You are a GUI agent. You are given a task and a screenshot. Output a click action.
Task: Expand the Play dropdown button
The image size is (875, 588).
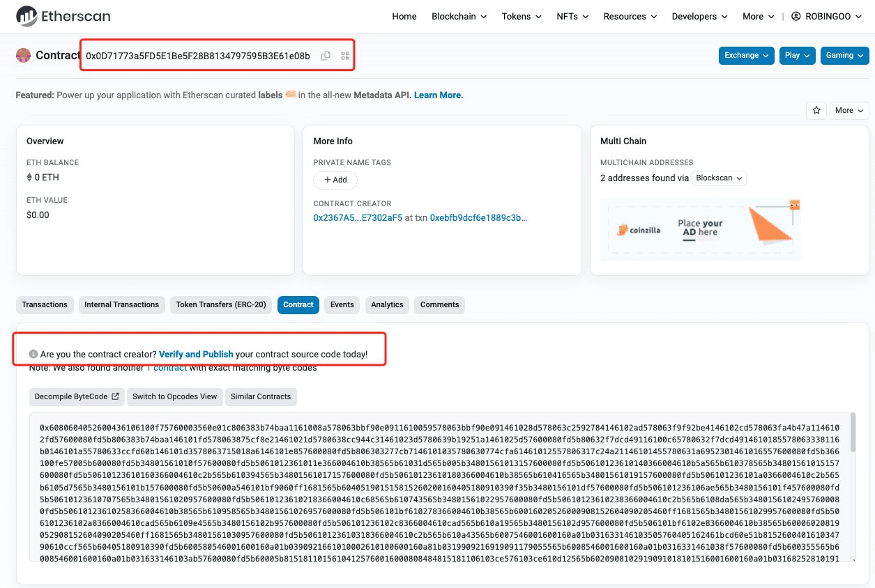[x=798, y=56]
